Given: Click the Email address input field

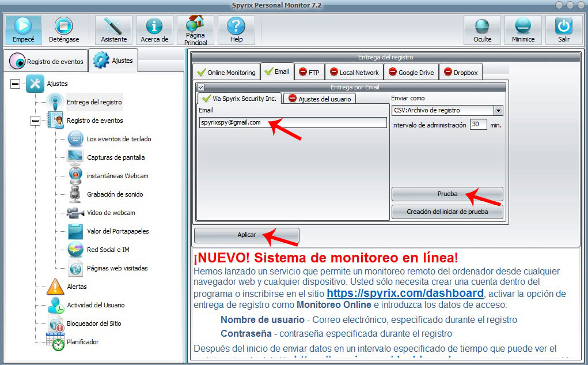Looking at the screenshot, I should pyautogui.click(x=293, y=122).
